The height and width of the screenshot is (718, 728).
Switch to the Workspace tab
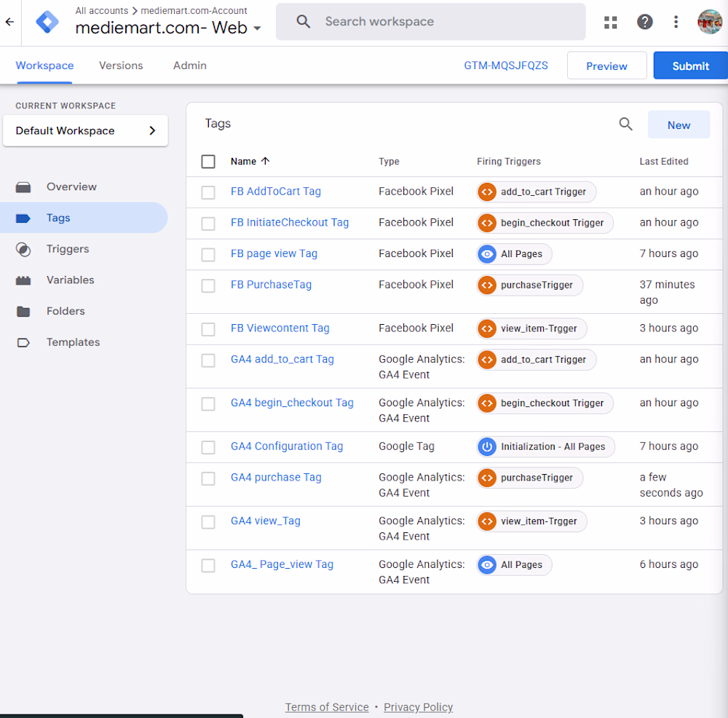click(44, 66)
